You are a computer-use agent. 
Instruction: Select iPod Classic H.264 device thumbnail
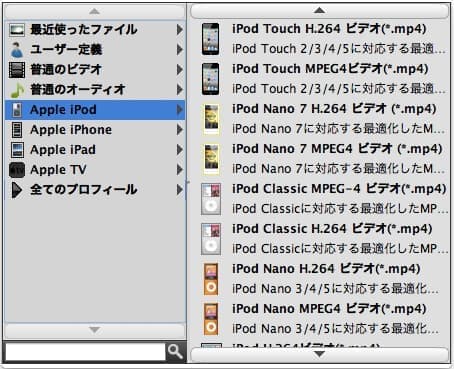click(211, 239)
